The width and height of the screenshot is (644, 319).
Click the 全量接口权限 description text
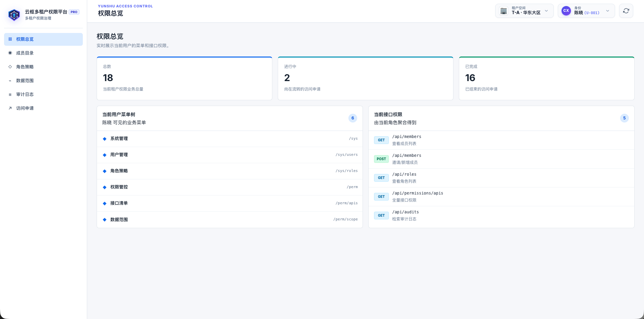404,200
